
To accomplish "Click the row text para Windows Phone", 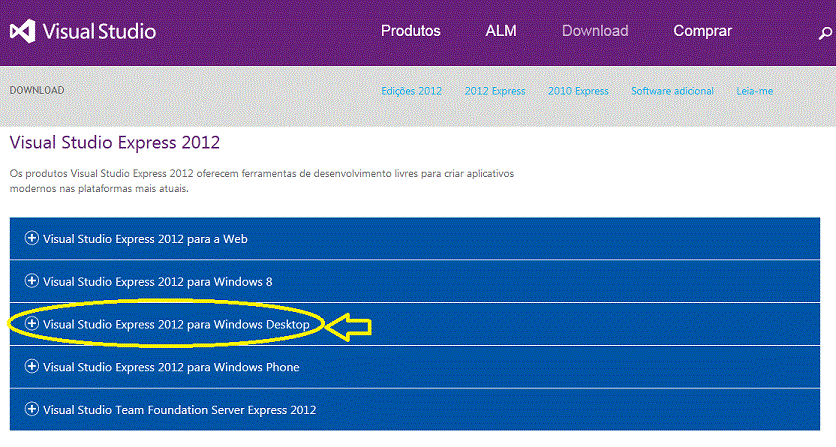I will tap(243, 367).
